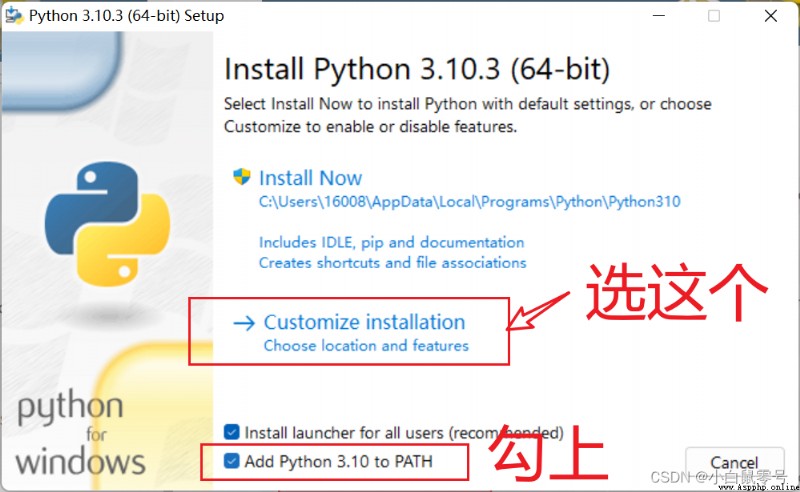Toggle Add Python 3.10 to PATH checkbox
This screenshot has width=800, height=492.
point(232,461)
